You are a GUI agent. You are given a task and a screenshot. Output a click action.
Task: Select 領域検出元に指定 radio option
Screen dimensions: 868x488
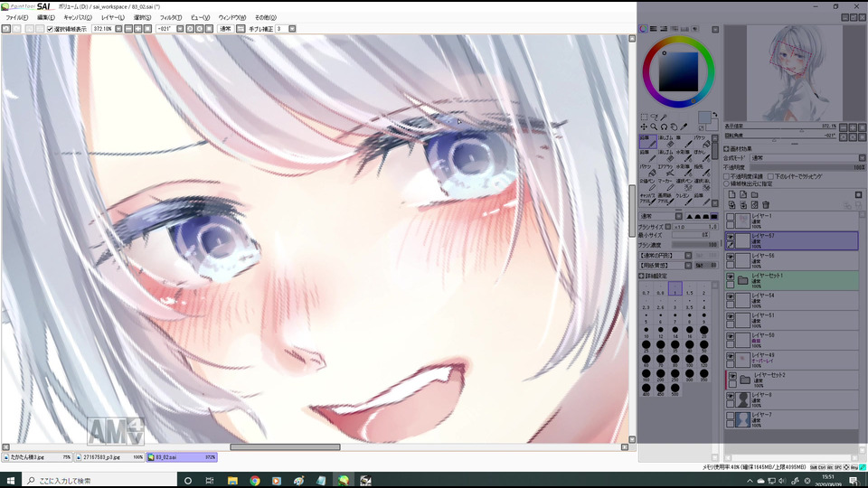(727, 183)
